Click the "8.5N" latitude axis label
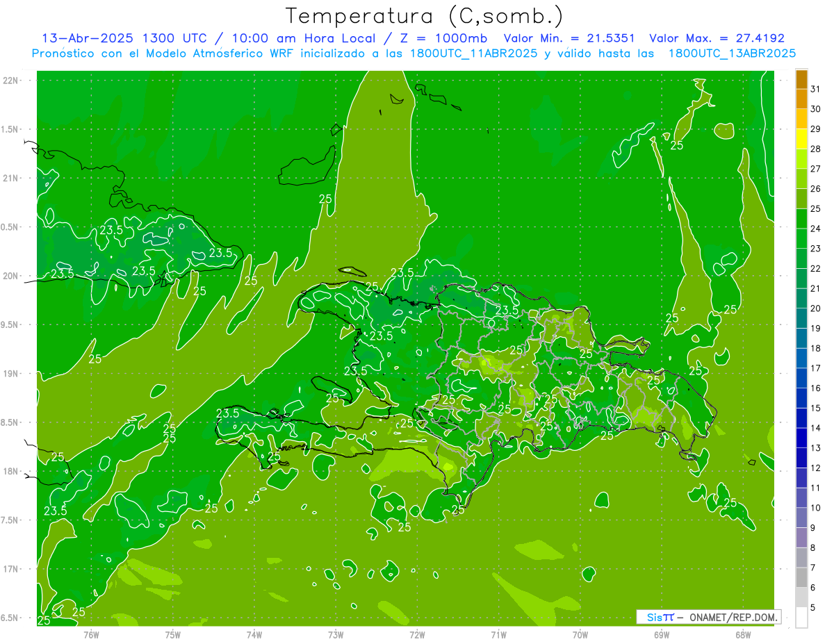834x644 pixels. coord(10,422)
